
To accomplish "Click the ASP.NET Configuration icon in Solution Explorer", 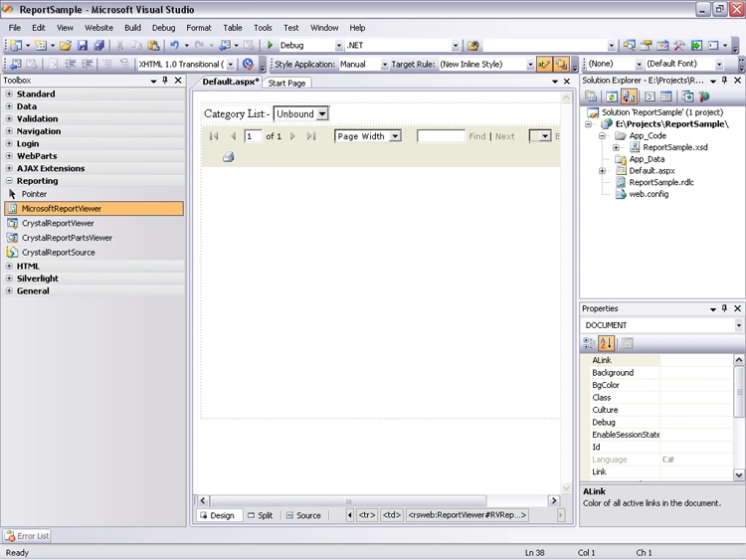I will click(x=704, y=96).
